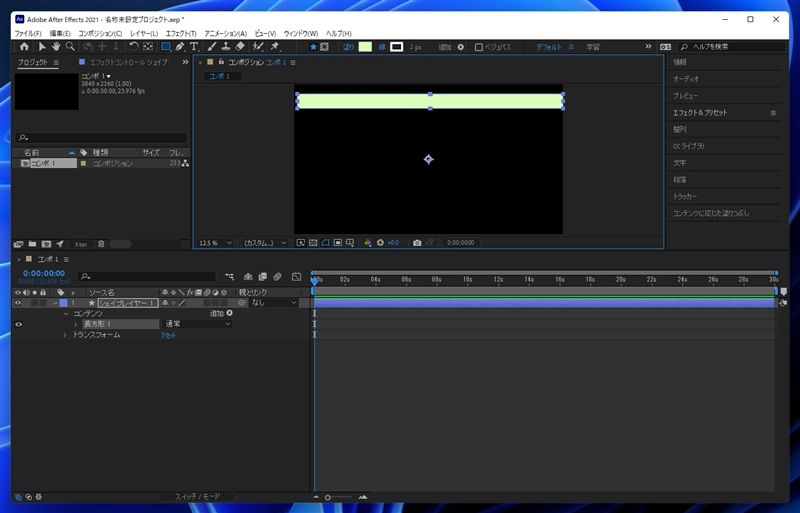This screenshot has width=800, height=513.
Task: Select the Pen tool
Action: [180, 47]
